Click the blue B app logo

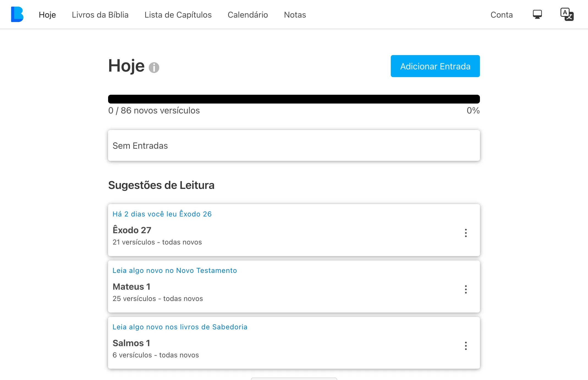[x=17, y=14]
